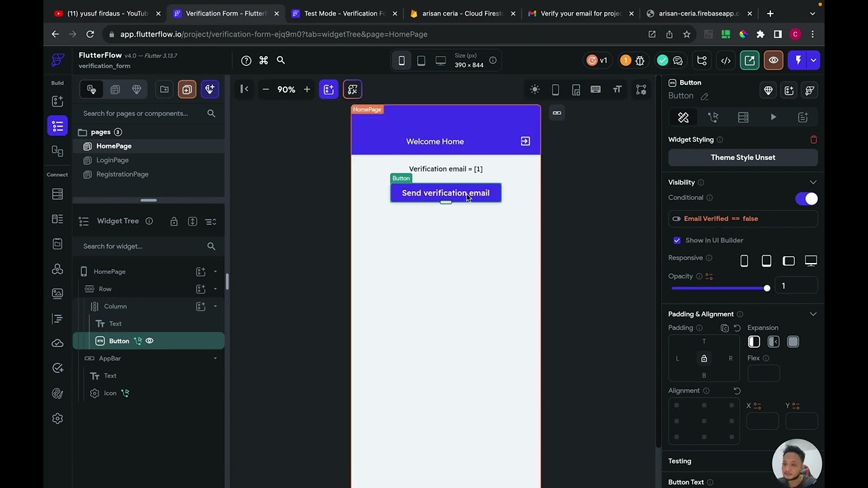
Task: Open widget tree expand/collapse options icon
Action: tap(211, 222)
